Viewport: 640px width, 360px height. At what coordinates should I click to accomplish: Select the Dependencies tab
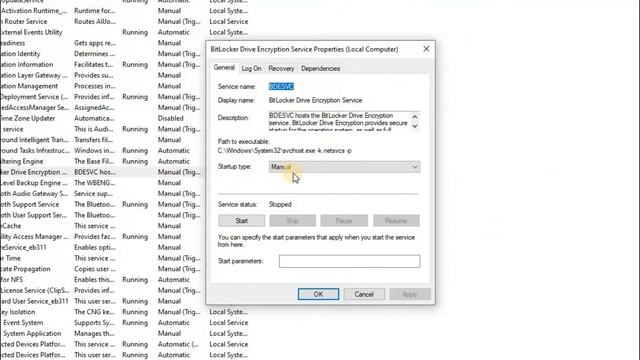[320, 69]
